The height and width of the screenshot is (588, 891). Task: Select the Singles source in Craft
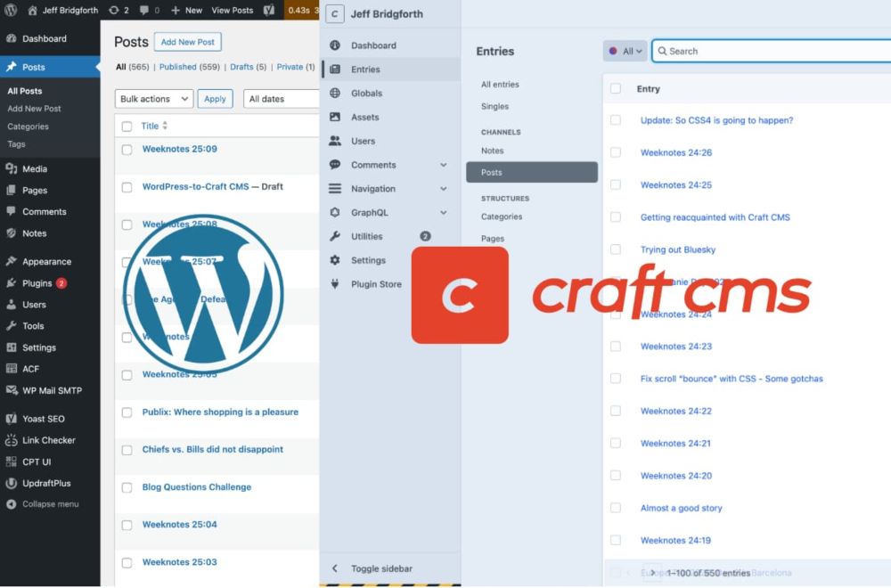click(495, 106)
